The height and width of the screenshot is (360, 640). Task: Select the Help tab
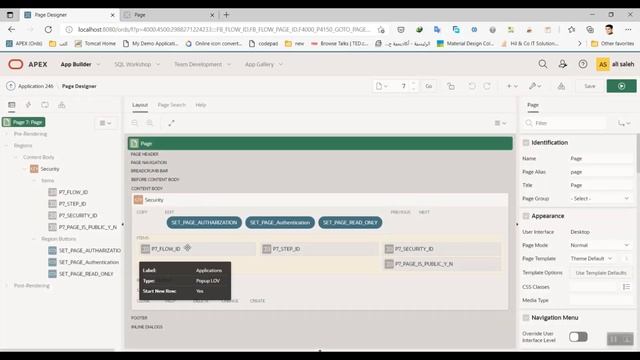tap(201, 105)
